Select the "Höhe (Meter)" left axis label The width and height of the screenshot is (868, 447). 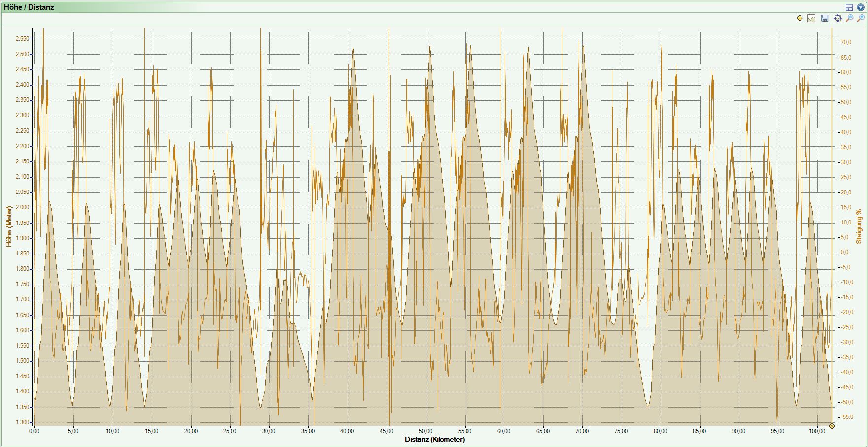click(9, 226)
